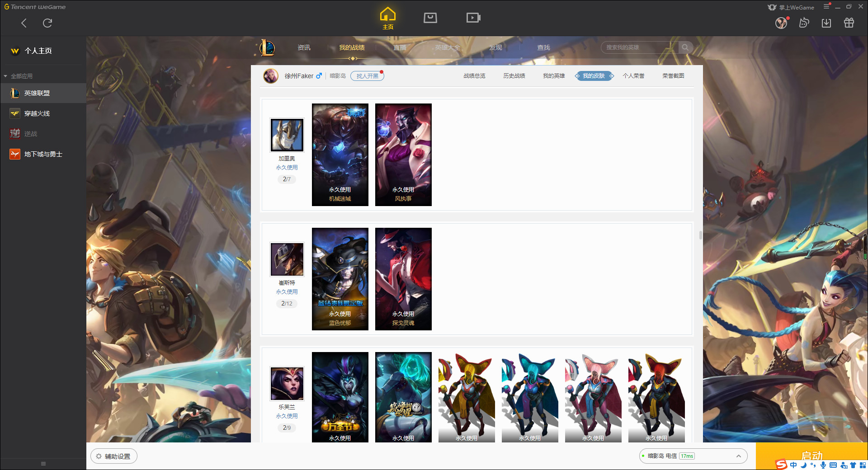Click the League of Legends logo icon
The image size is (868, 470).
point(267,47)
